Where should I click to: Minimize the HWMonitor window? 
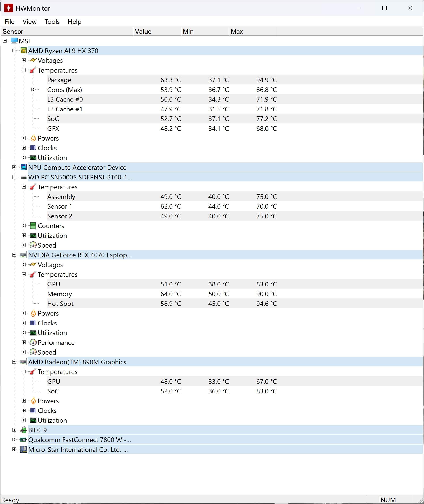point(359,8)
